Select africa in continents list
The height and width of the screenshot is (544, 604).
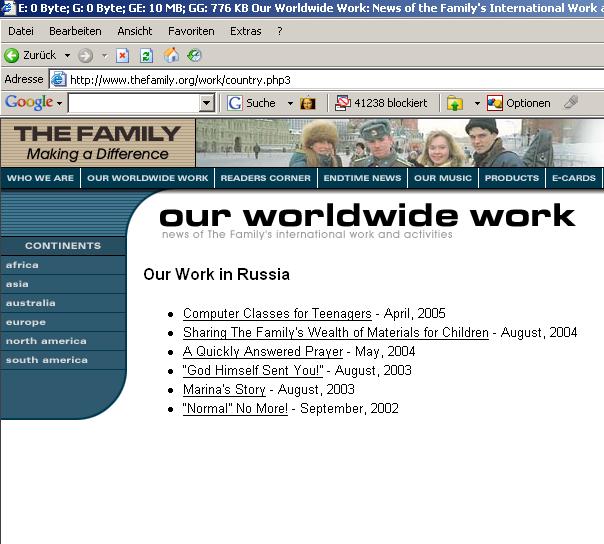tap(63, 265)
